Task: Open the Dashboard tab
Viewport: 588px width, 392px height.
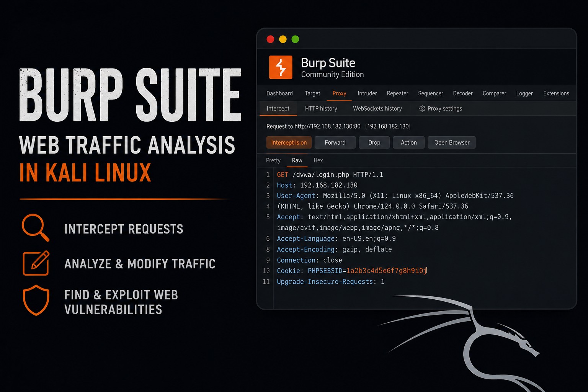Action: 279,93
